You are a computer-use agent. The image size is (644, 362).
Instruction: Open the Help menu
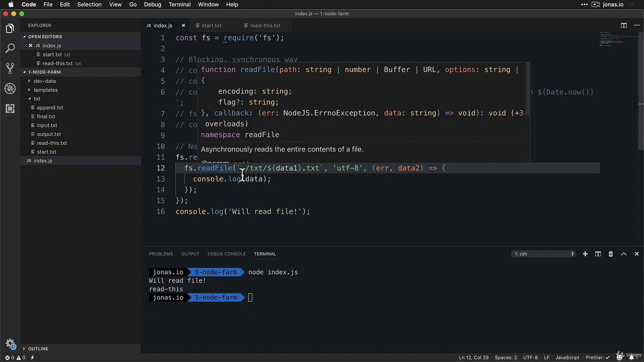tap(232, 5)
